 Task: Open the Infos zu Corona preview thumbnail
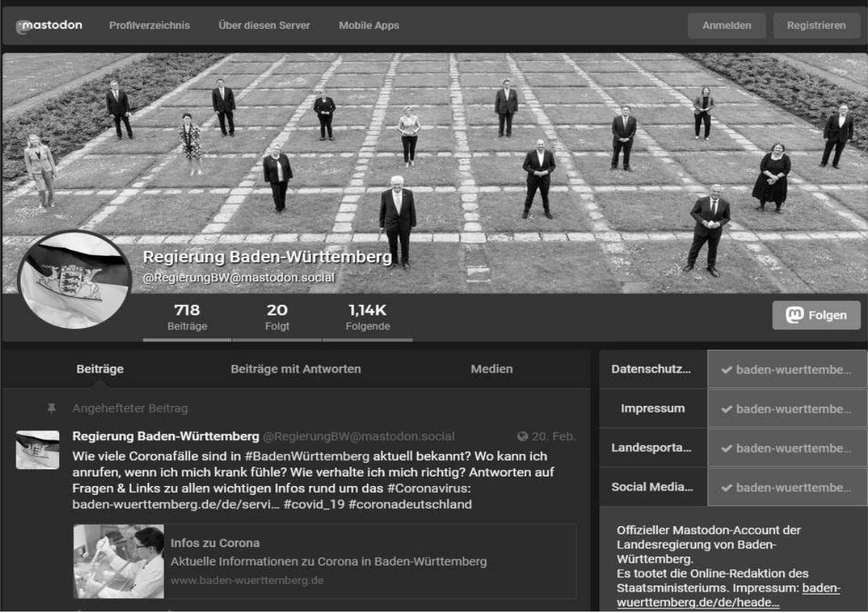119,561
